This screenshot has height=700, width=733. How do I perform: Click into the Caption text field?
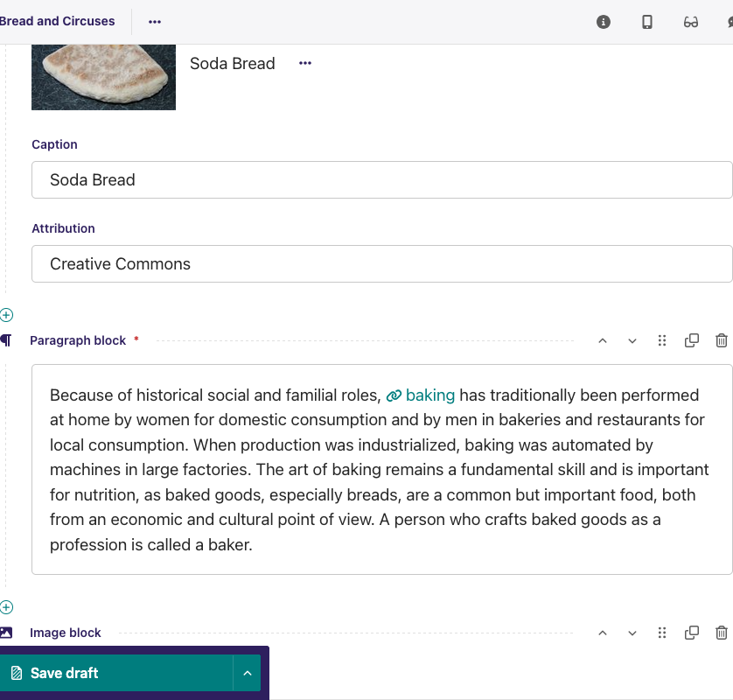381,180
